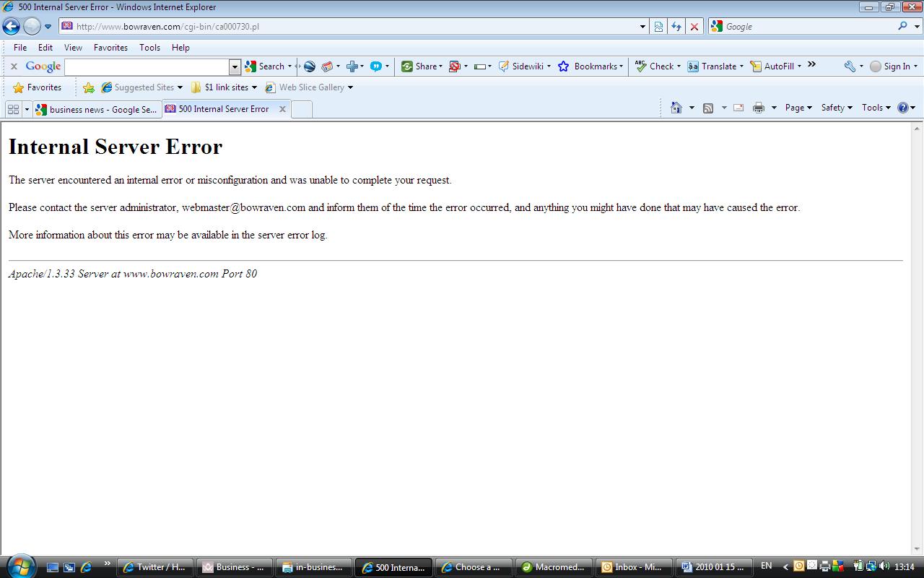Click the Google Toolbar search input field
Screen dimensions: 924x578
147,66
